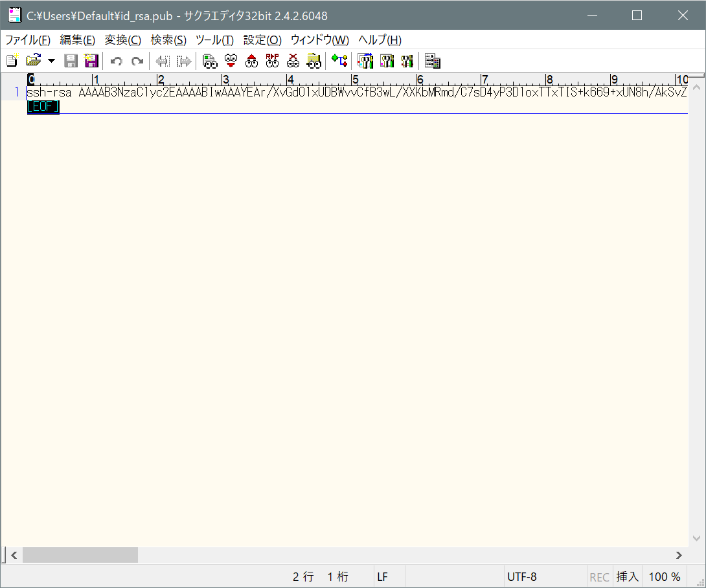The image size is (706, 588).
Task: Click the ruler at column mark 5
Action: (355, 80)
